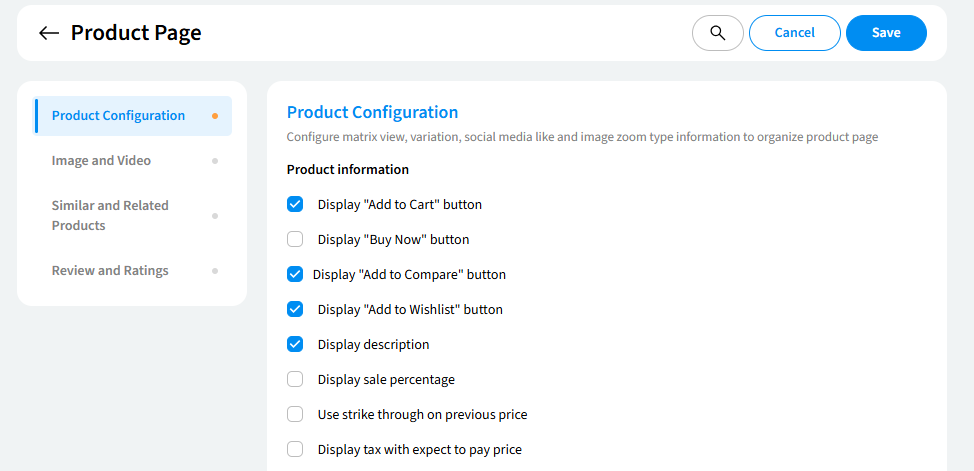
Task: Switch to Image and Video section
Action: 101,161
